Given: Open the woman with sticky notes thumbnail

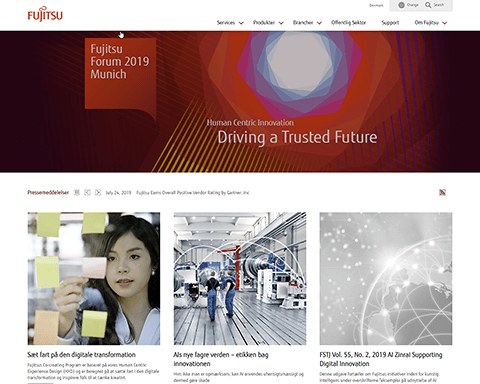Looking at the screenshot, I should click(x=94, y=279).
